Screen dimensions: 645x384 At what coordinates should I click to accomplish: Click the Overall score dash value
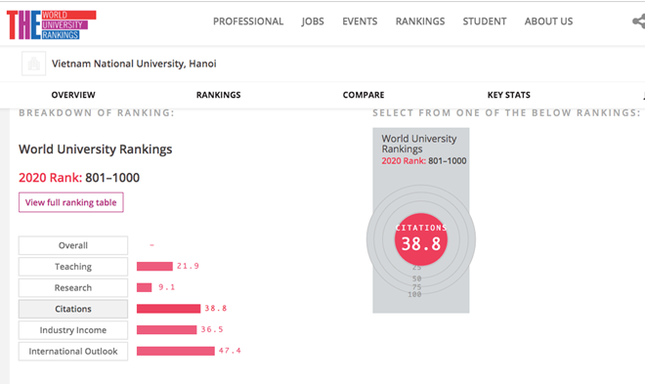[x=152, y=245]
